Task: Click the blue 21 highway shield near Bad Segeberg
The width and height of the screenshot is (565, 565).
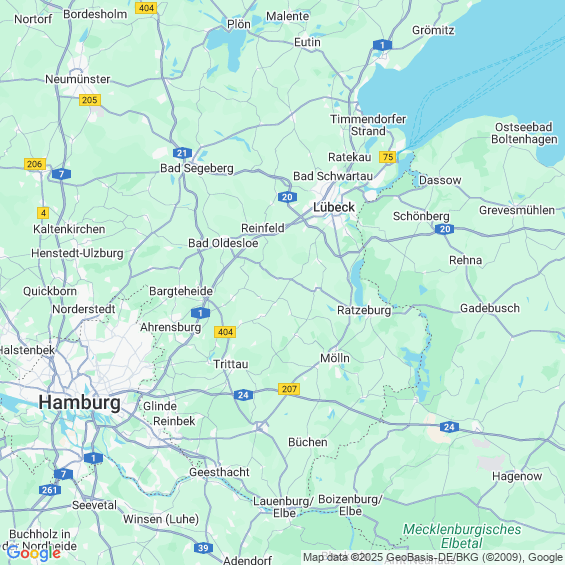Action: 182,153
